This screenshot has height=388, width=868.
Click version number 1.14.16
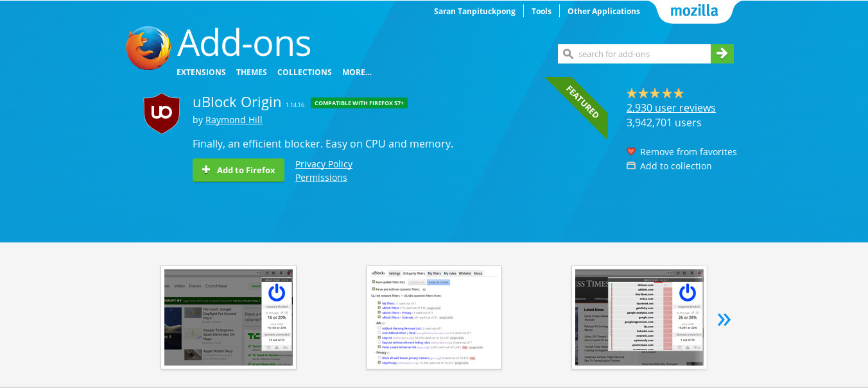(x=295, y=105)
